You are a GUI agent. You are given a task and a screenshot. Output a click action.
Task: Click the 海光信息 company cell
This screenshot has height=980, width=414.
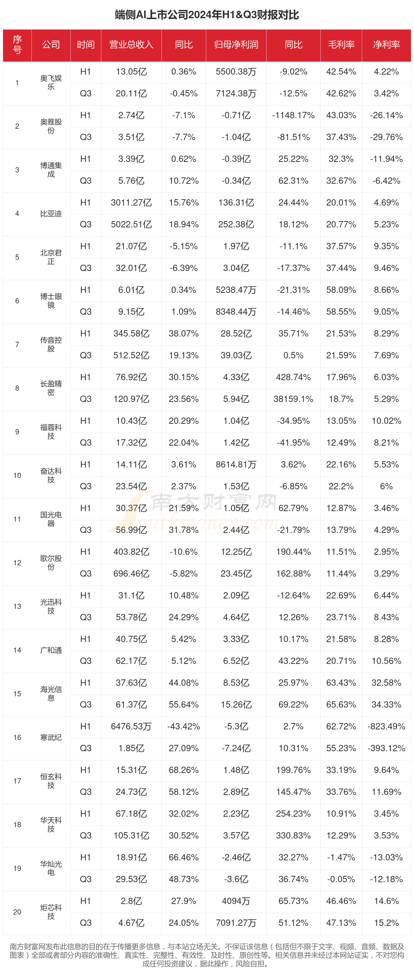click(51, 693)
